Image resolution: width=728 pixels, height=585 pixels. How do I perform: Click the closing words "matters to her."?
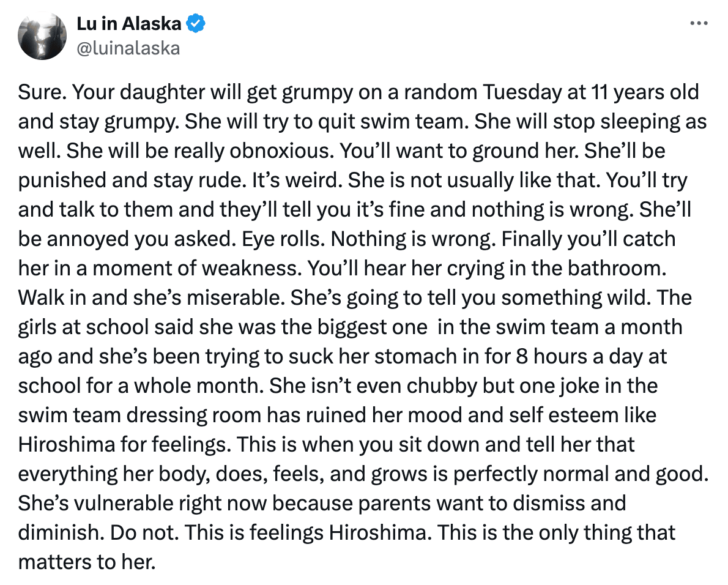click(87, 562)
